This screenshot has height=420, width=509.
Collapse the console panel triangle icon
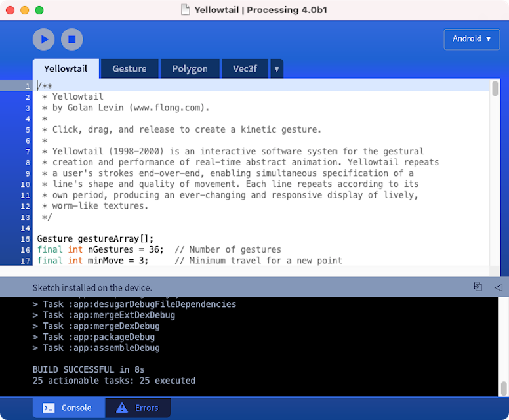coord(499,287)
